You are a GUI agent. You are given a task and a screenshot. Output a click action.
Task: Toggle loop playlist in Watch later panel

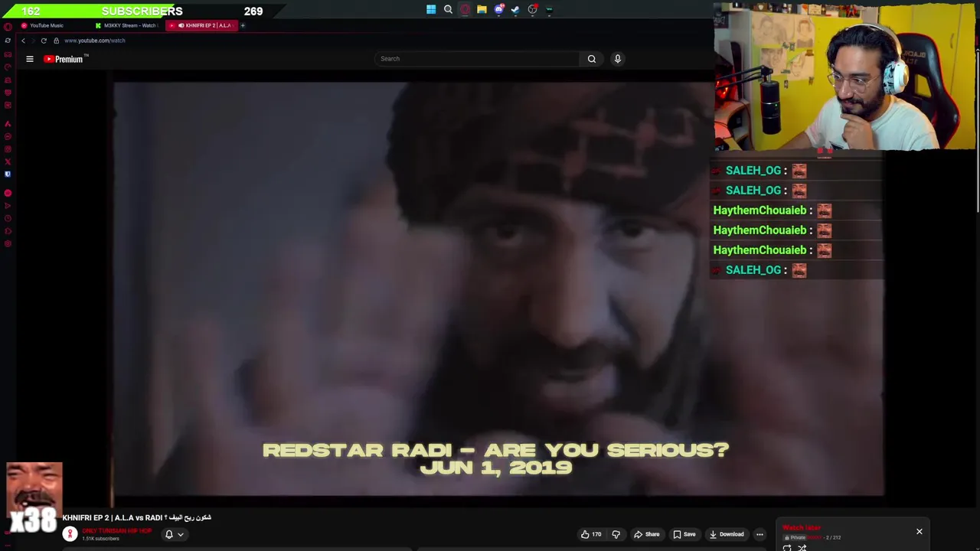click(787, 548)
